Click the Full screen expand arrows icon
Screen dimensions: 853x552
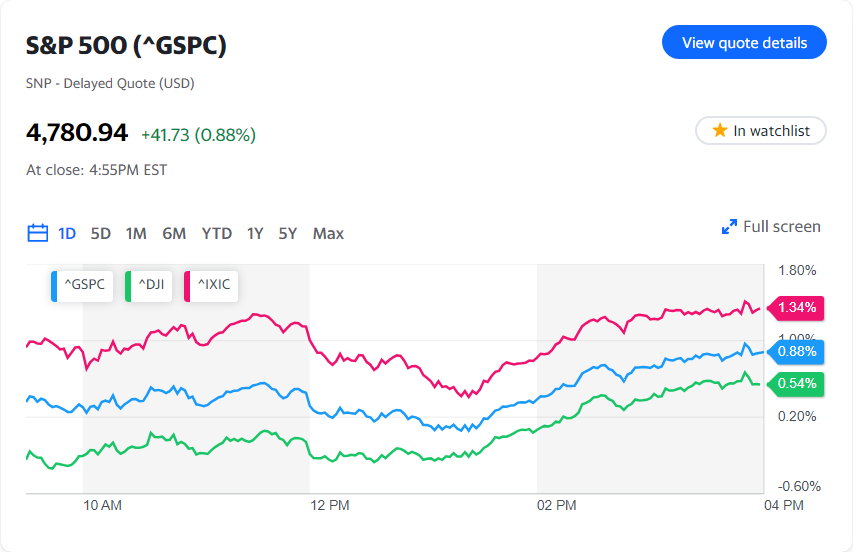pos(729,227)
